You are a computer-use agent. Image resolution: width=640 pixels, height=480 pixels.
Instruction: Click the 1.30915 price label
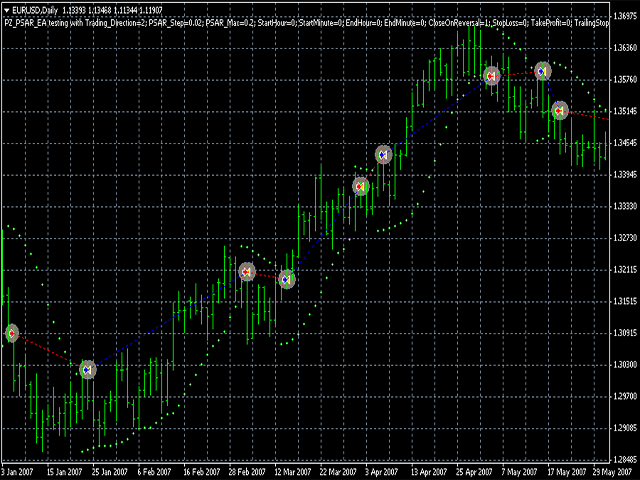click(625, 333)
